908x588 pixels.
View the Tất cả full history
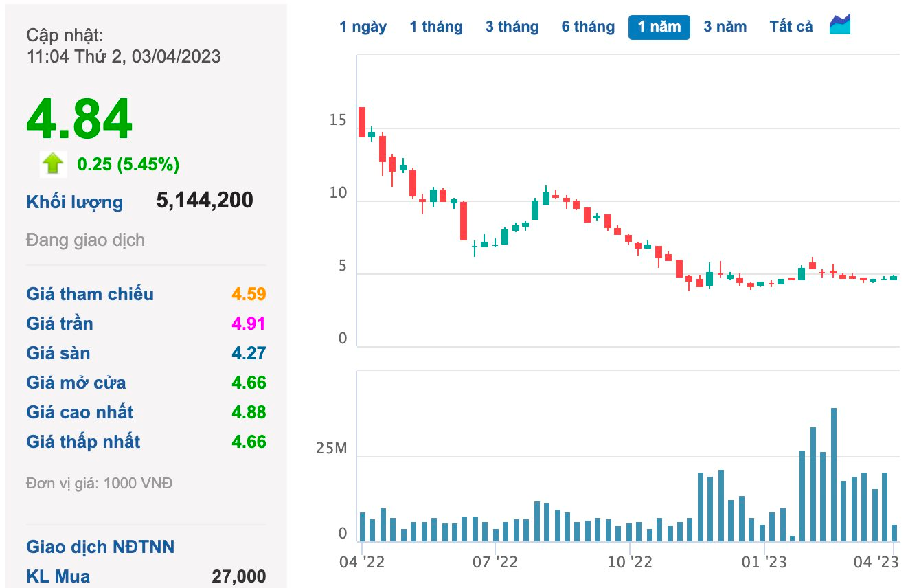pyautogui.click(x=791, y=27)
